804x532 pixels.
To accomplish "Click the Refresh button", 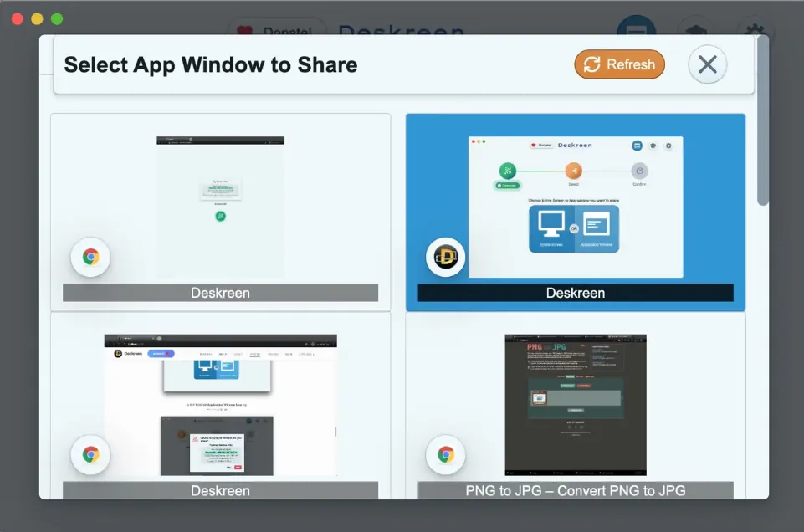I will [619, 64].
